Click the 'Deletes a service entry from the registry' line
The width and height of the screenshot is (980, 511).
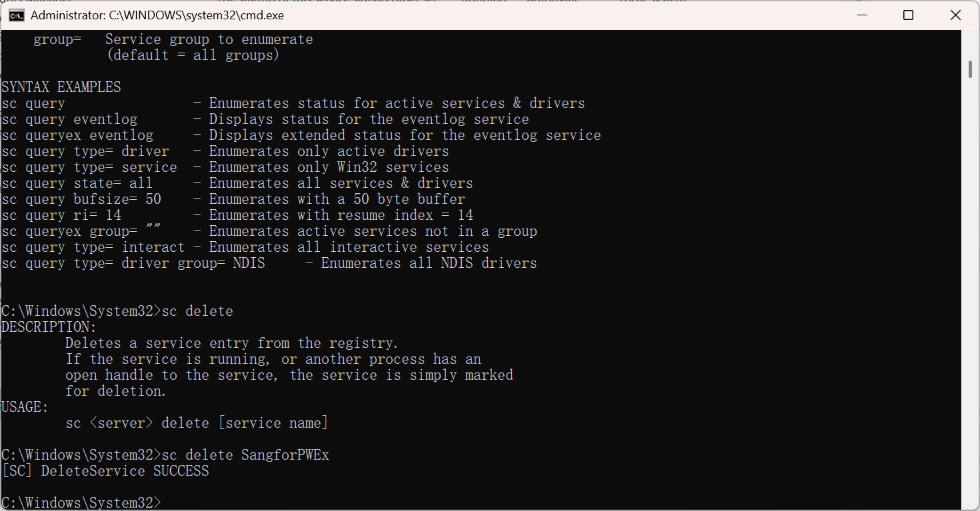[231, 343]
